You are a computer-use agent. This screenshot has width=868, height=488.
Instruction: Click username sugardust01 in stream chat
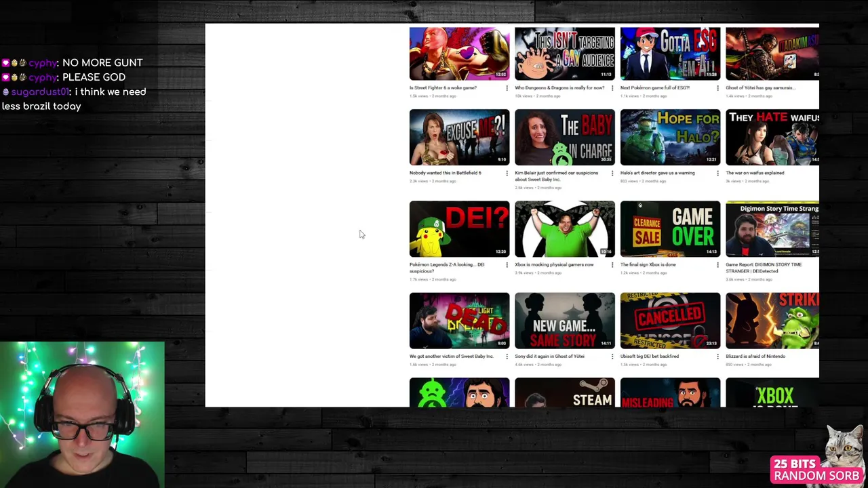click(x=40, y=91)
